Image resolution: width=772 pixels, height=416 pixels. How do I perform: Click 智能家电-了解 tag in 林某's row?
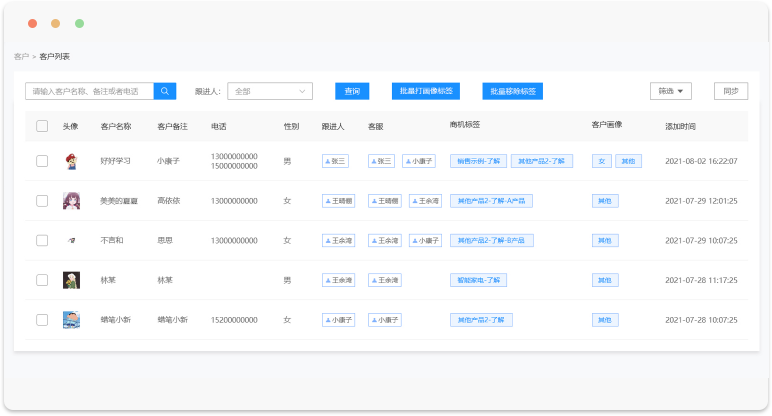click(x=476, y=280)
